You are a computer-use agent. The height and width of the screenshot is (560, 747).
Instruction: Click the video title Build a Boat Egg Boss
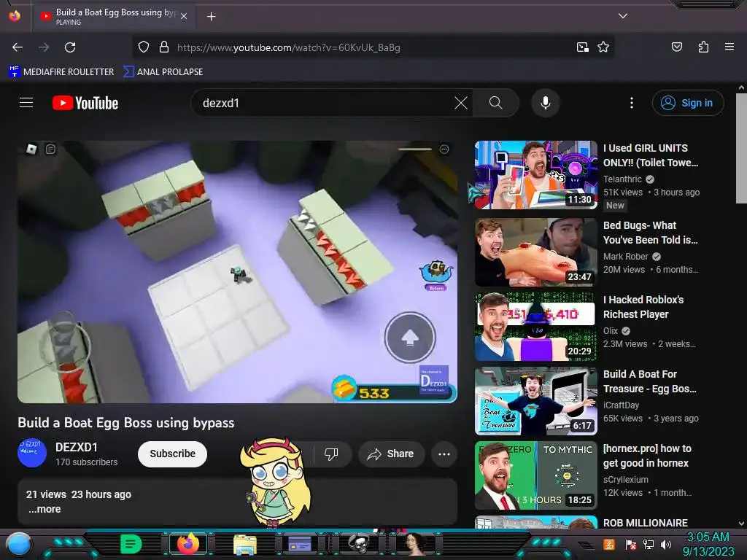point(125,423)
